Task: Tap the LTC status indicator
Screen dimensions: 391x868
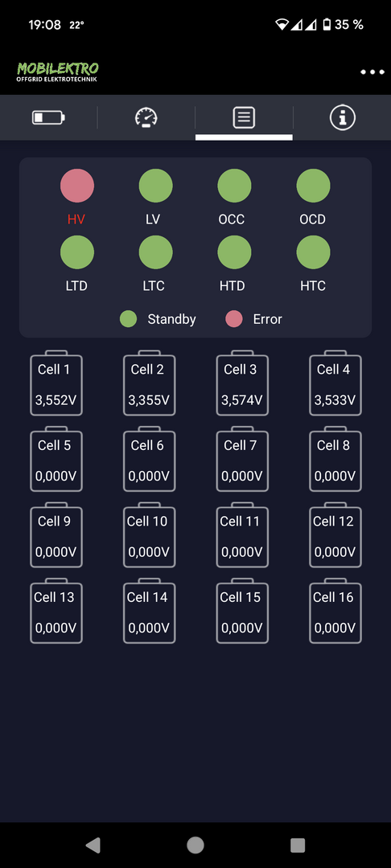Action: pyautogui.click(x=155, y=252)
